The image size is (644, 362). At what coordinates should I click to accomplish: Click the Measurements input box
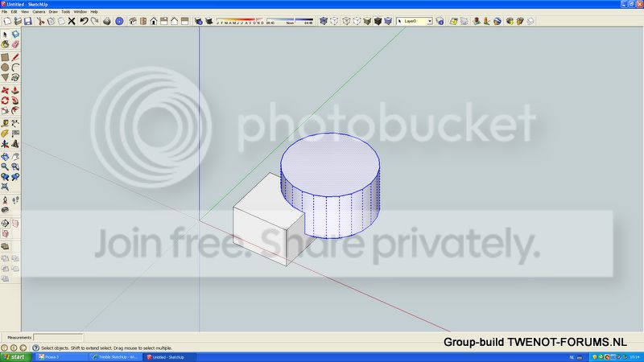tap(58, 337)
